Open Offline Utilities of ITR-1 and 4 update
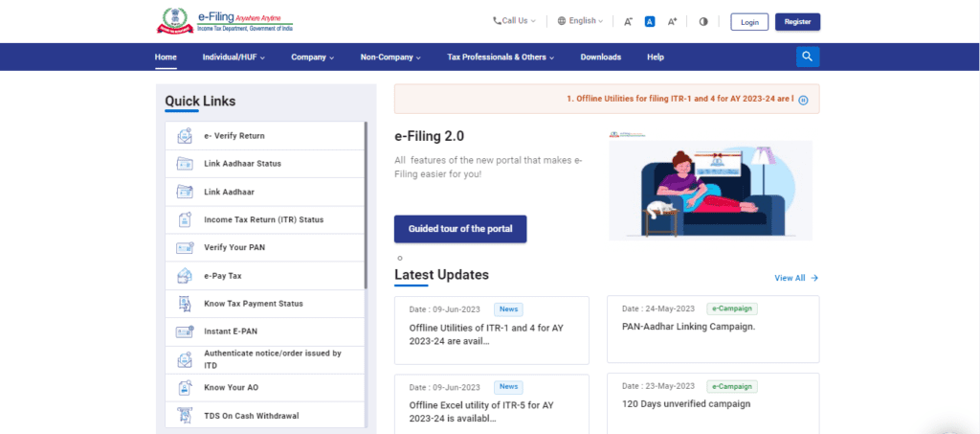The image size is (980, 434). point(491,331)
